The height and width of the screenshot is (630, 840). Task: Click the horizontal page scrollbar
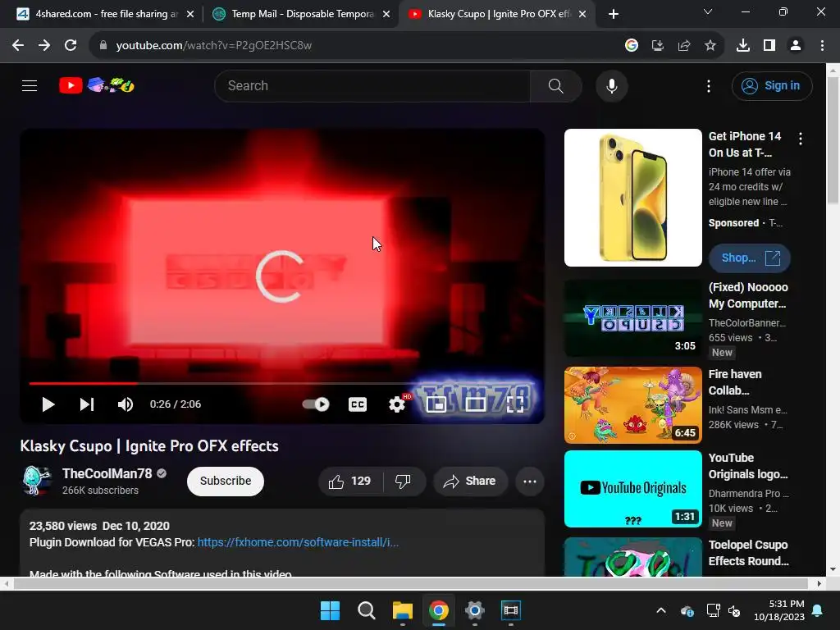411,583
